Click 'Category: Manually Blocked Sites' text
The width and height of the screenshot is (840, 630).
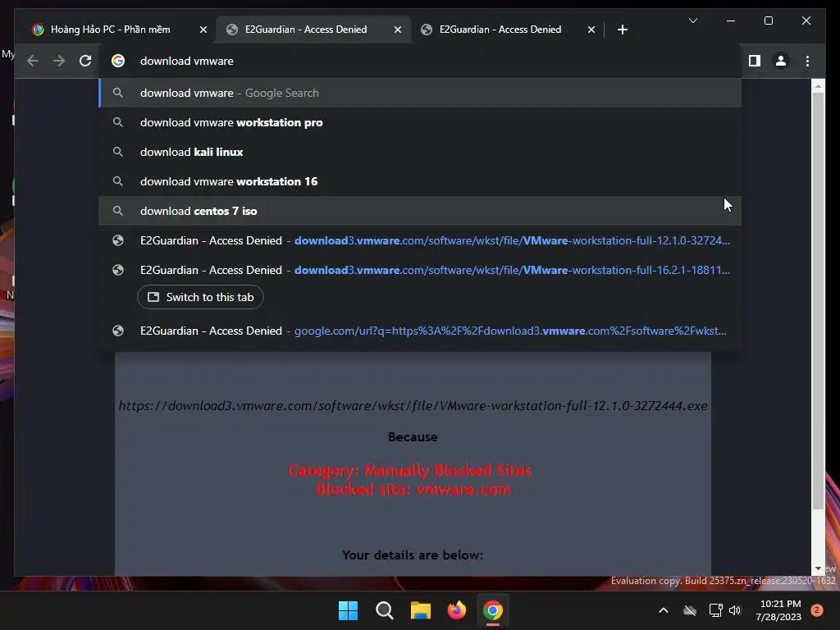tap(410, 470)
